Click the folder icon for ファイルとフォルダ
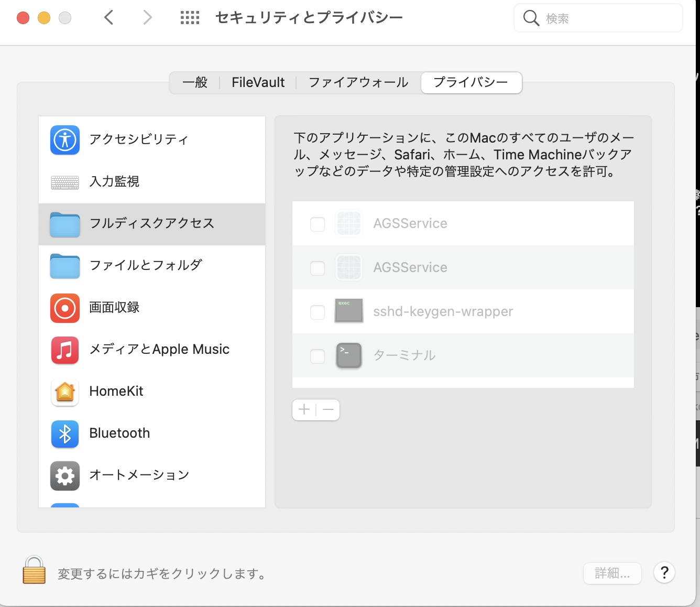Screen dimensions: 700x607 65,266
